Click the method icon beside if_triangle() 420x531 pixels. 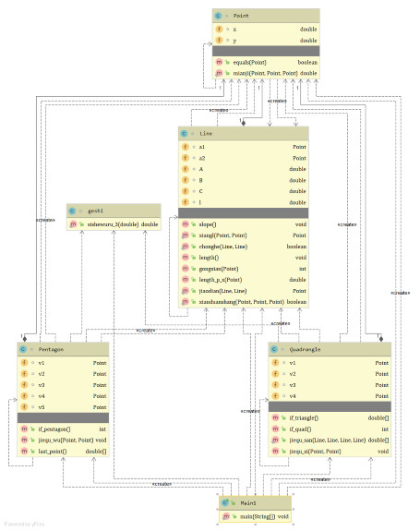(x=275, y=418)
